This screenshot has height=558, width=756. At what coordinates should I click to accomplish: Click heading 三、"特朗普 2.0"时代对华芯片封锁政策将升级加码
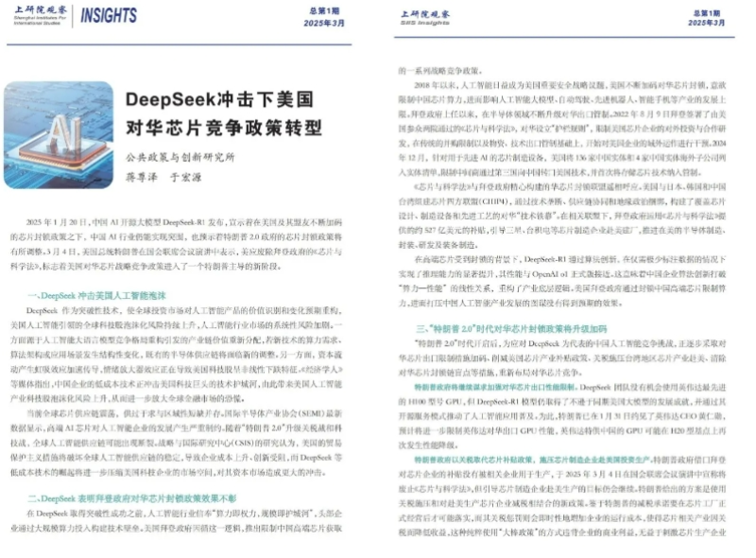point(511,329)
